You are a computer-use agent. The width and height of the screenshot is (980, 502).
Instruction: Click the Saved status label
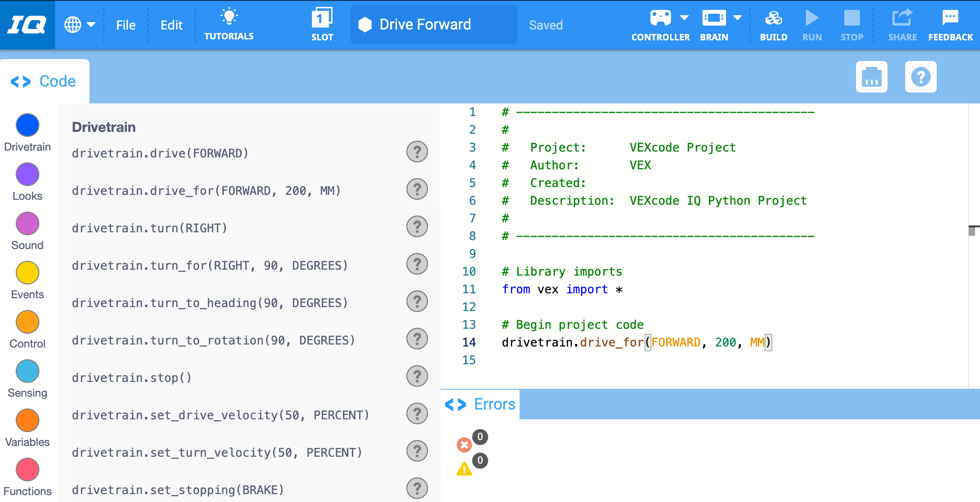tap(546, 25)
